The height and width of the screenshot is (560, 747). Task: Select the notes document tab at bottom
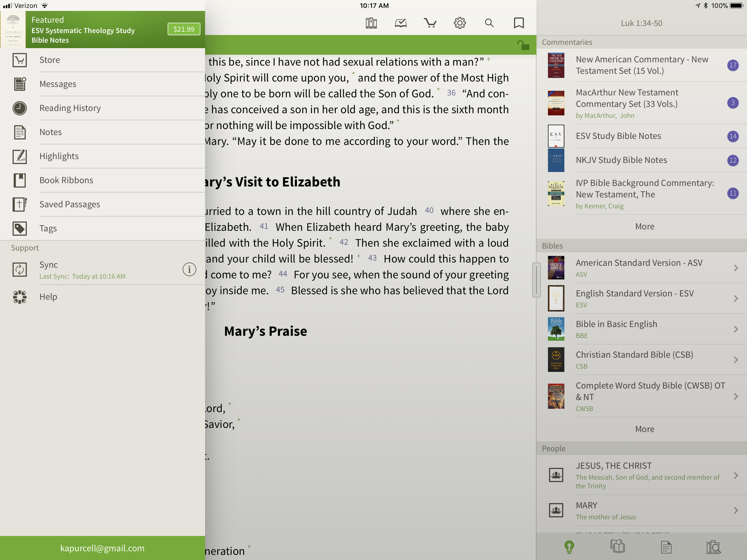coord(666,547)
